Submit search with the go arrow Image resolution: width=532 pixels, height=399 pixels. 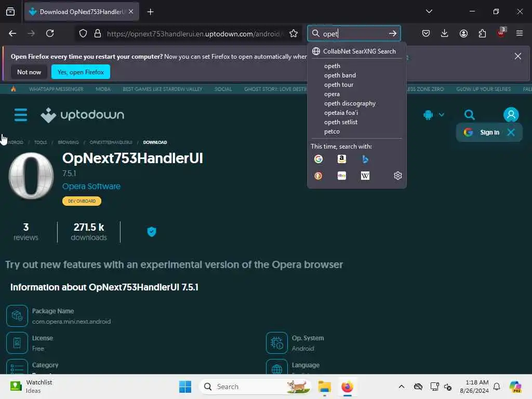(393, 33)
